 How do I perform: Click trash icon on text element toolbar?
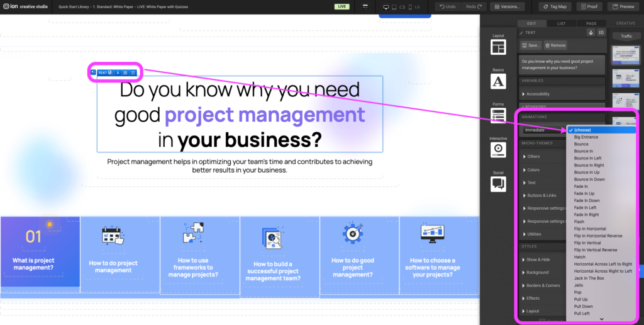point(133,72)
